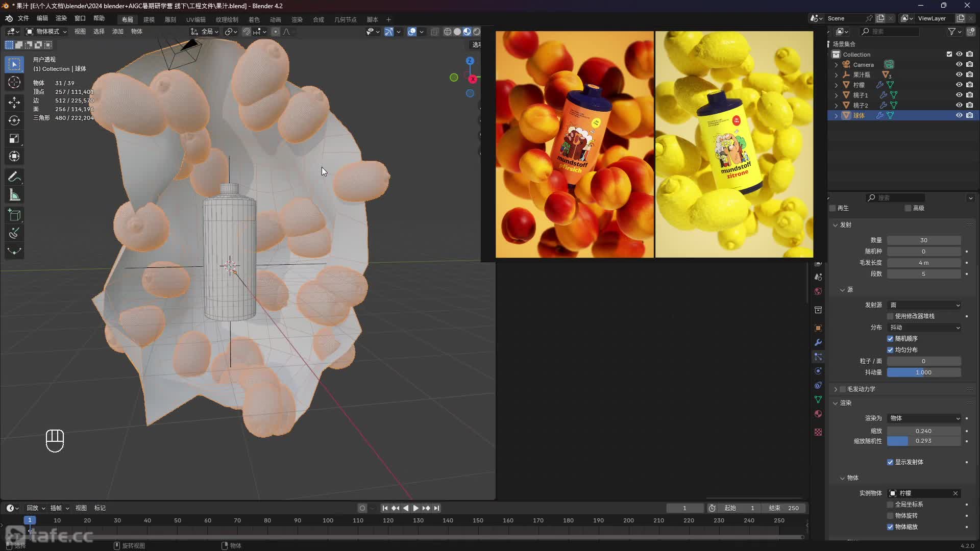Jump to timeline start frame
Image resolution: width=980 pixels, height=551 pixels.
(x=385, y=508)
